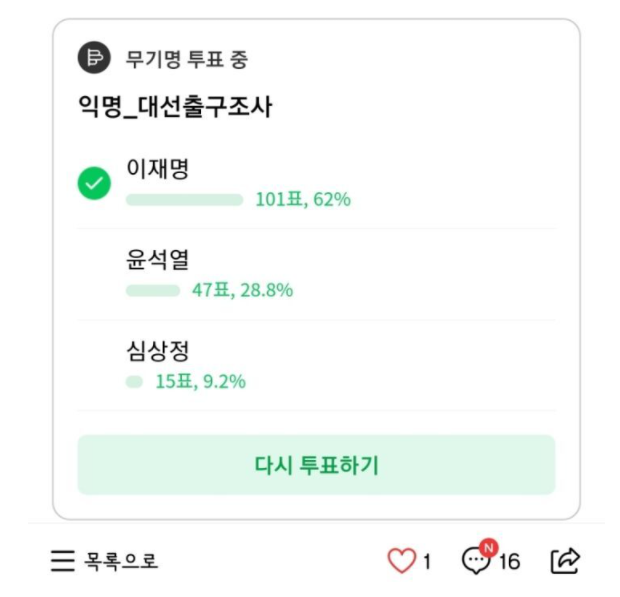Click the 무기명 투표 중 status label
This screenshot has height=597, width=620.
(x=186, y=59)
